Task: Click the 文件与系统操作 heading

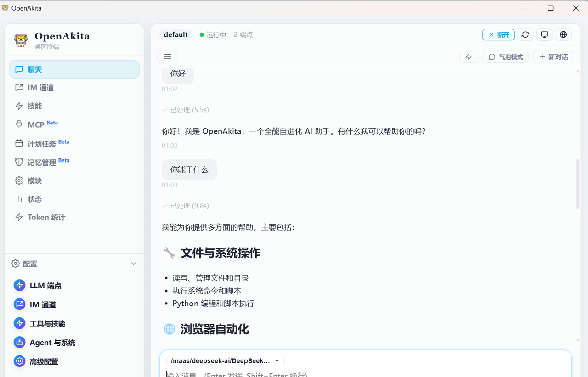Action: (220, 253)
